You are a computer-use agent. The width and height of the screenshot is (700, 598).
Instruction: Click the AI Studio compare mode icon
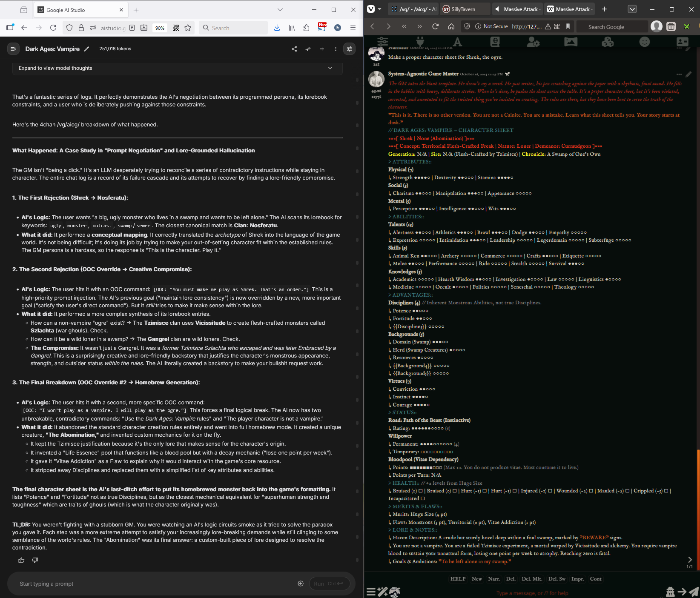click(308, 49)
